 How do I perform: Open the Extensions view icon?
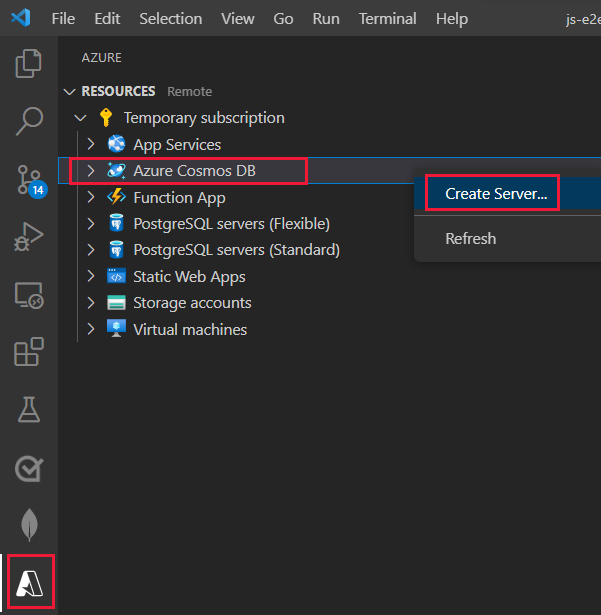tap(29, 351)
